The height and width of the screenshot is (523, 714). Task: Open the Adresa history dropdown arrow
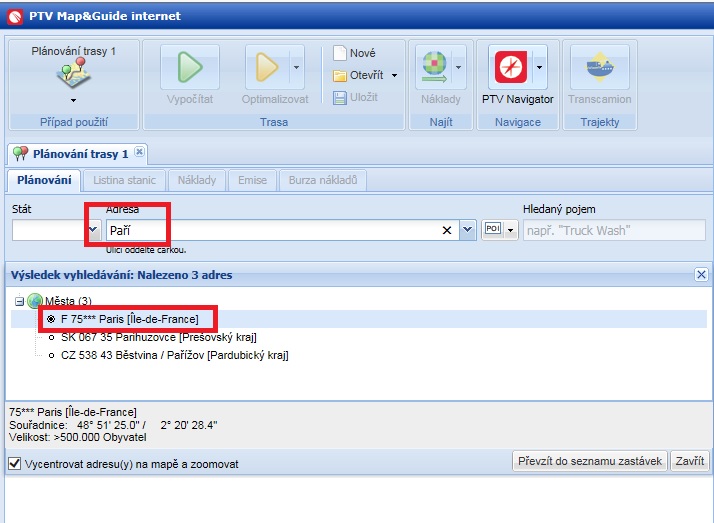(x=467, y=230)
